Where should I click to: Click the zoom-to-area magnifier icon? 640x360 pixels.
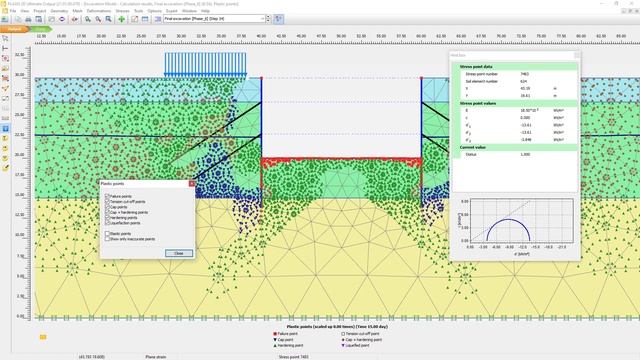tap(109, 19)
